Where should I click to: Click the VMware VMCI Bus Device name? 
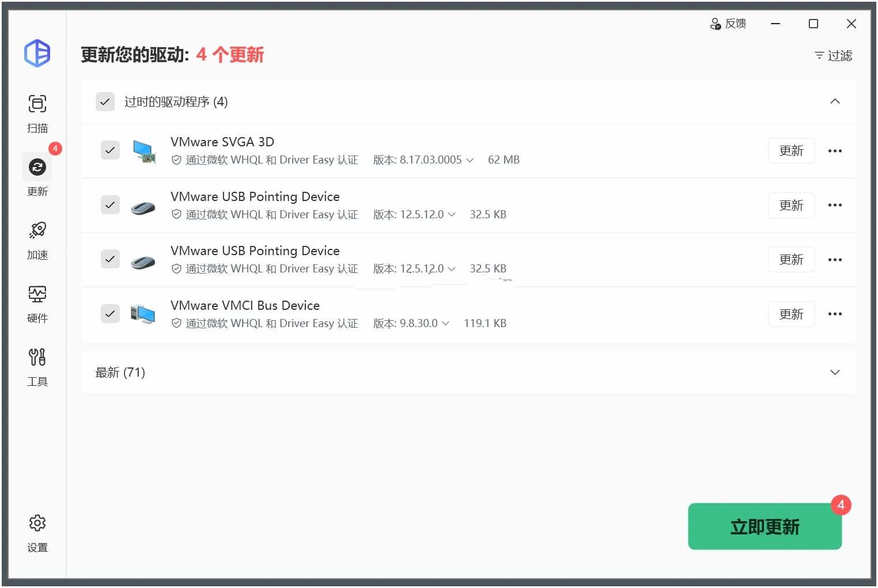pos(245,305)
